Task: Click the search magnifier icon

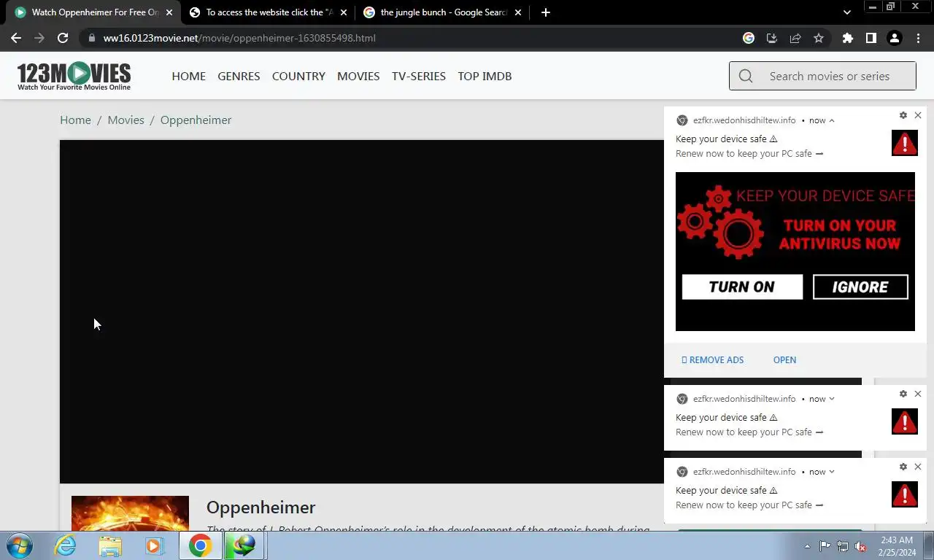Action: point(746,76)
